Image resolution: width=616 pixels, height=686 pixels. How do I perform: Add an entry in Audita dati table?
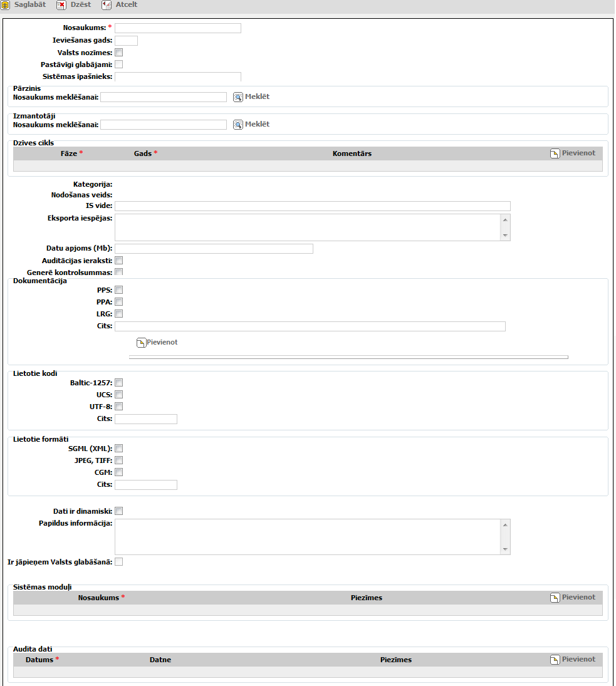555,660
